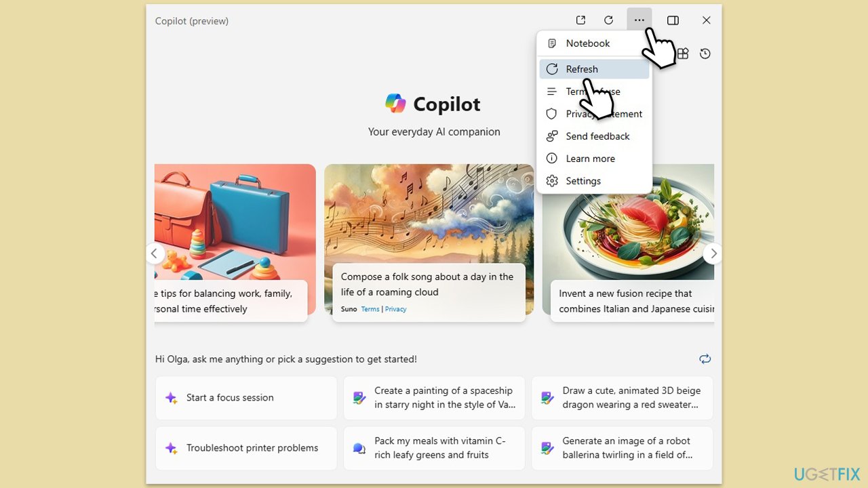The image size is (868, 488).
Task: Choose Refresh in the dropdown menu
Action: pyautogui.click(x=594, y=69)
